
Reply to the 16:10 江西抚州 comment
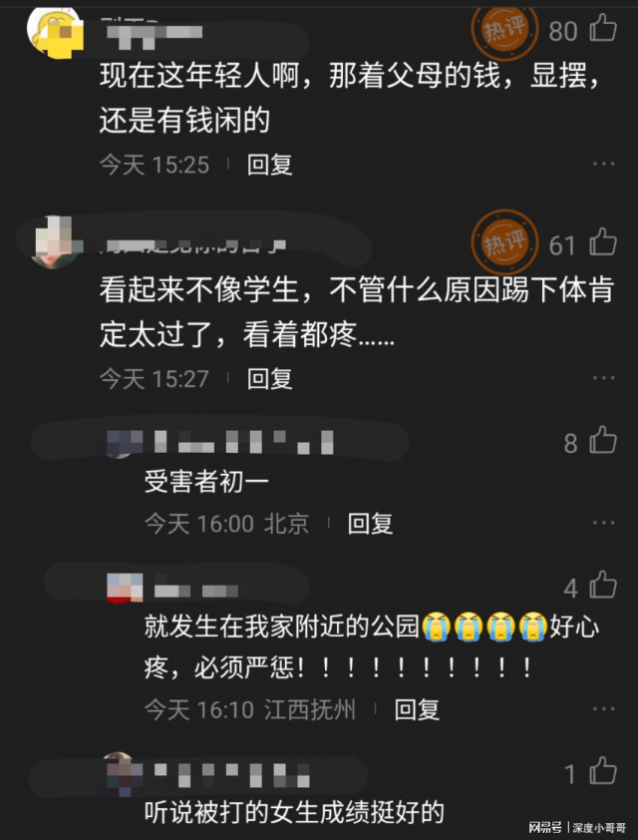[x=417, y=710]
